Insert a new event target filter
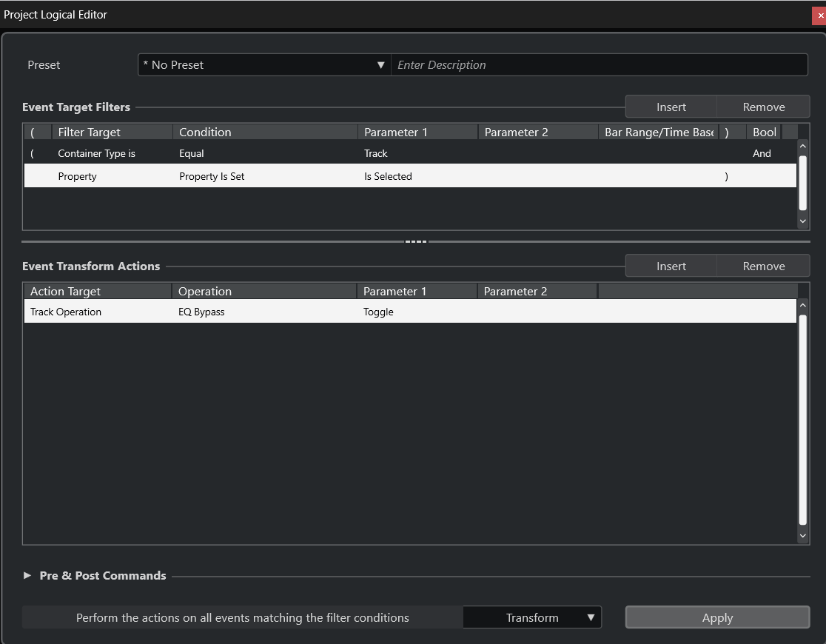Image resolution: width=826 pixels, height=644 pixels. pyautogui.click(x=671, y=107)
